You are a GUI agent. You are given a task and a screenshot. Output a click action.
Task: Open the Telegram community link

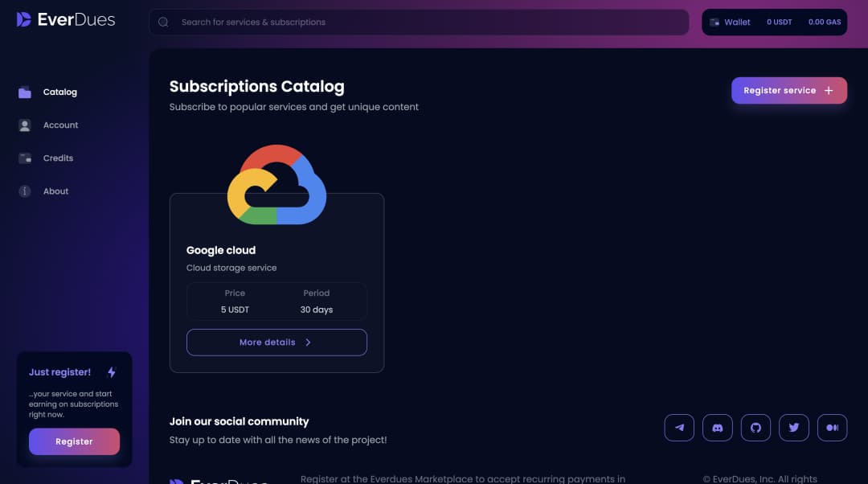[x=679, y=428]
